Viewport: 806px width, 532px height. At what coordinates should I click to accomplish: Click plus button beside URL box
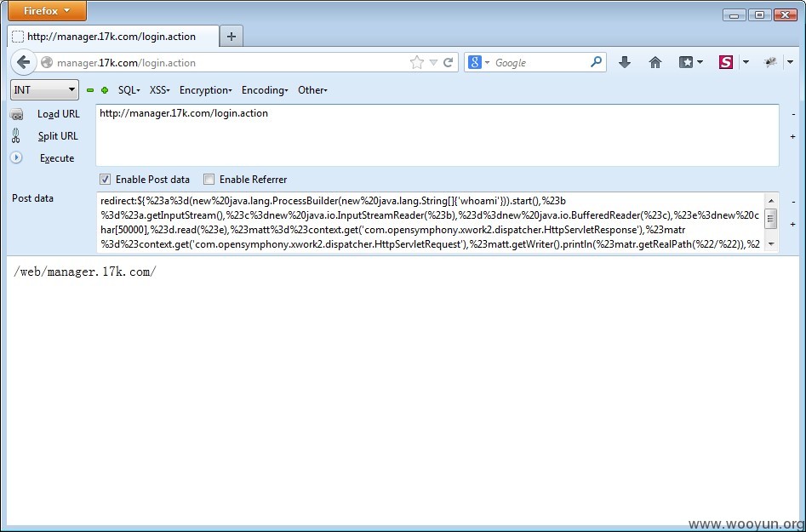[x=792, y=137]
